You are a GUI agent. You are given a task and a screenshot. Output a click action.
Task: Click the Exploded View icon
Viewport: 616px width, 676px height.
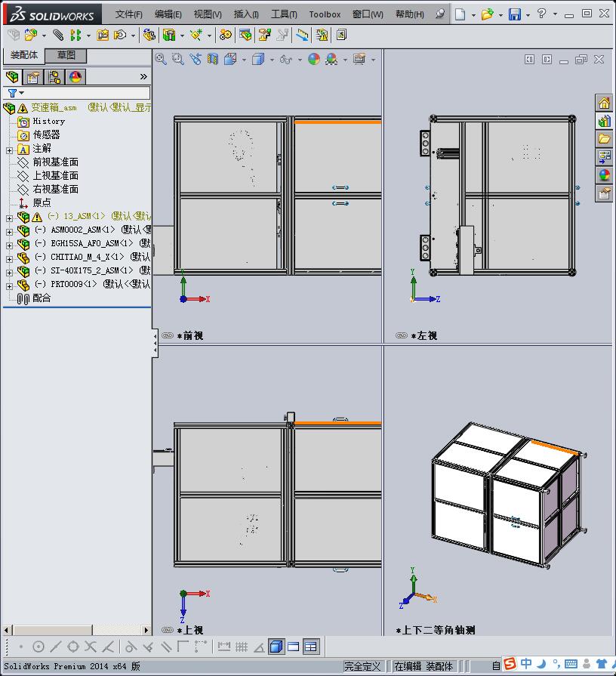pos(264,35)
